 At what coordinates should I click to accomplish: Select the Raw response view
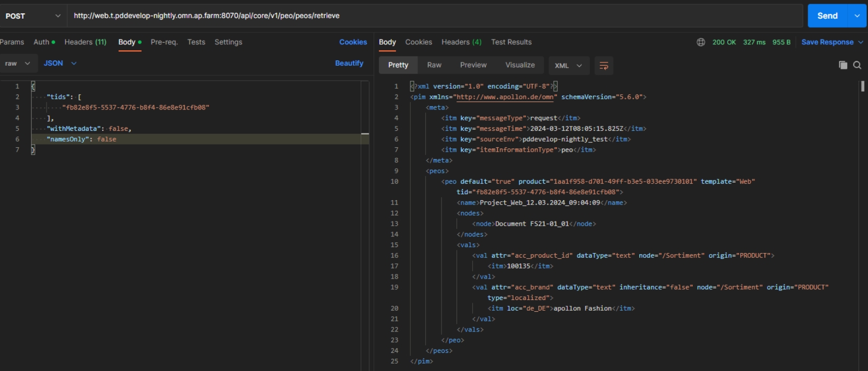coord(434,65)
